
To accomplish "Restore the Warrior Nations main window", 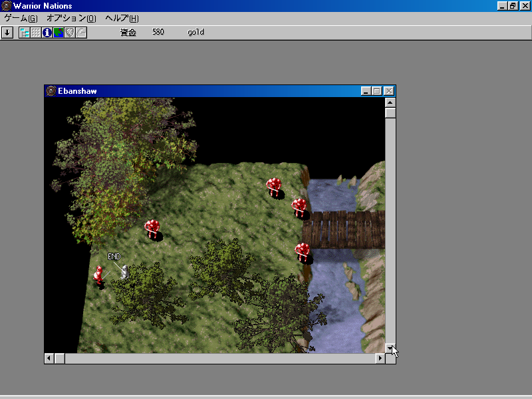I will pos(513,6).
